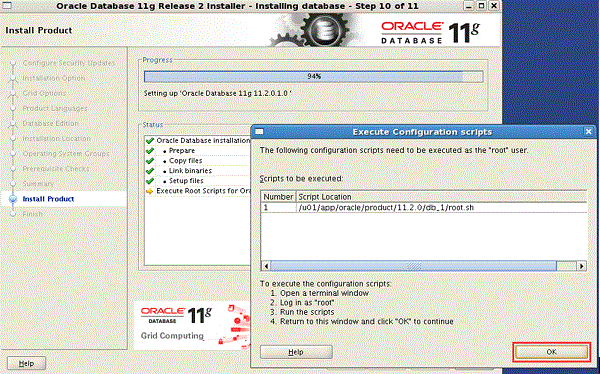Open the installer window's system menu icon

[x=7, y=6]
